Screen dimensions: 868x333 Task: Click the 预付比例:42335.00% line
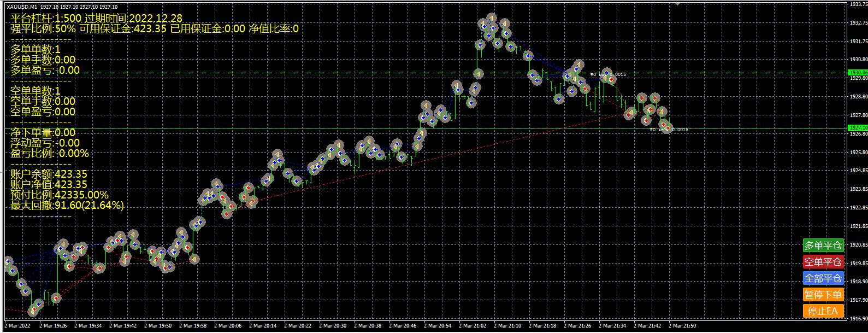[60, 195]
